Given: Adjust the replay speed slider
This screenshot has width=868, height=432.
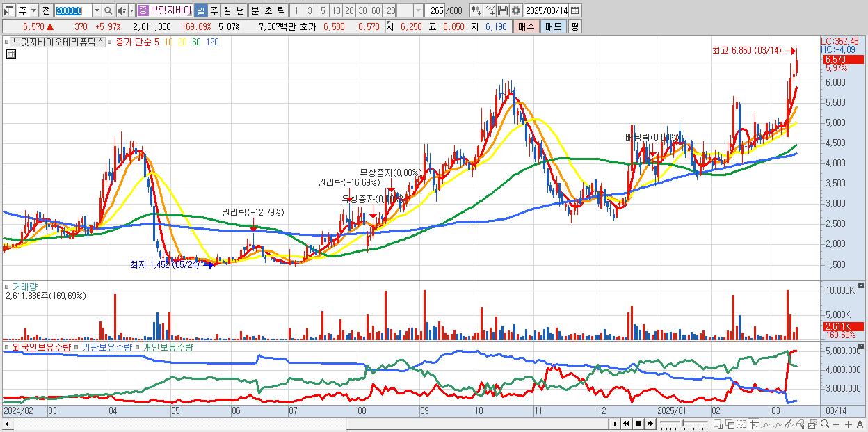Looking at the screenshot, I should pos(684,424).
